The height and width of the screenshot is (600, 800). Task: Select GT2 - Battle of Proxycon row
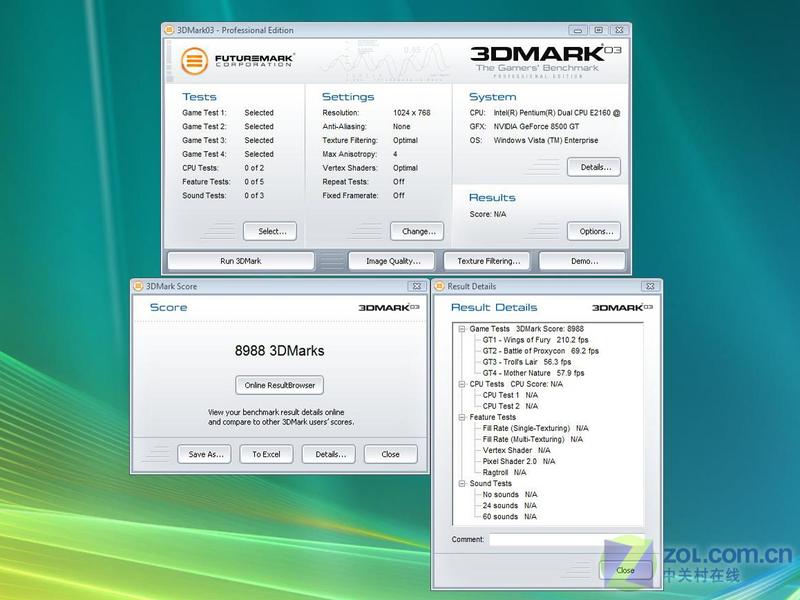tap(541, 351)
